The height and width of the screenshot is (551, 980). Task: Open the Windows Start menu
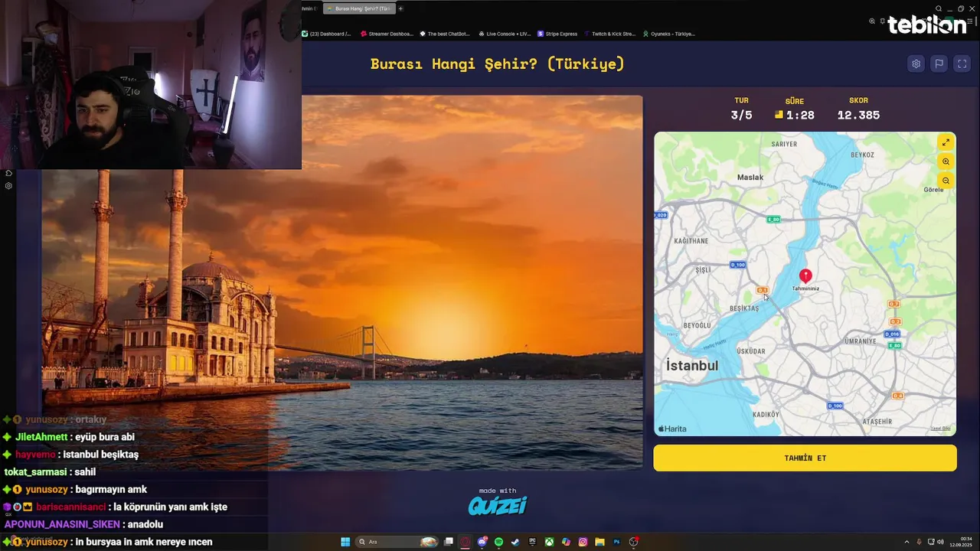click(x=345, y=542)
